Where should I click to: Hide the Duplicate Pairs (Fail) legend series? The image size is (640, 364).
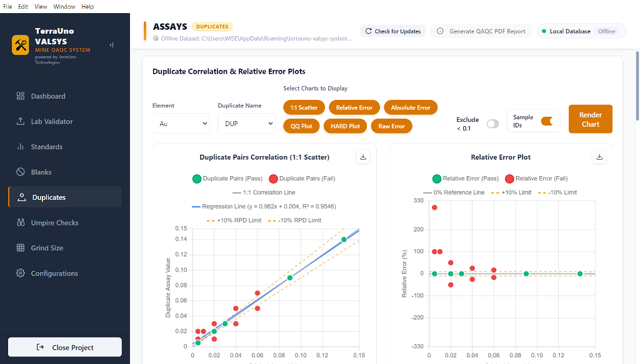pos(302,178)
